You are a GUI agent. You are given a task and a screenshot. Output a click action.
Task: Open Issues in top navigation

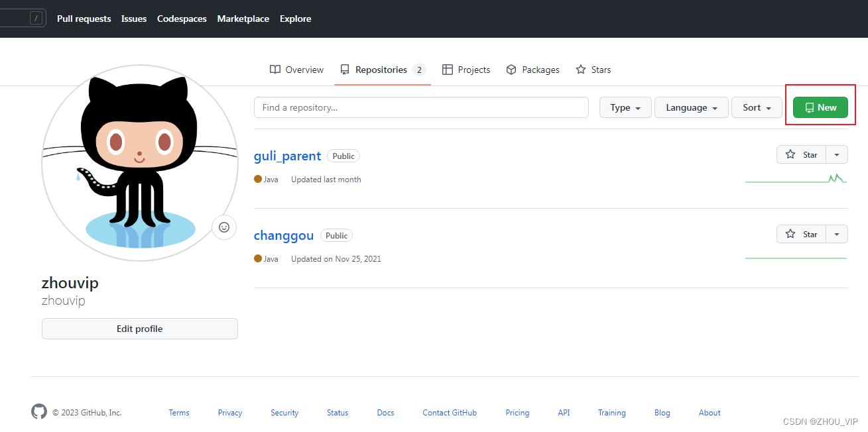click(x=134, y=19)
